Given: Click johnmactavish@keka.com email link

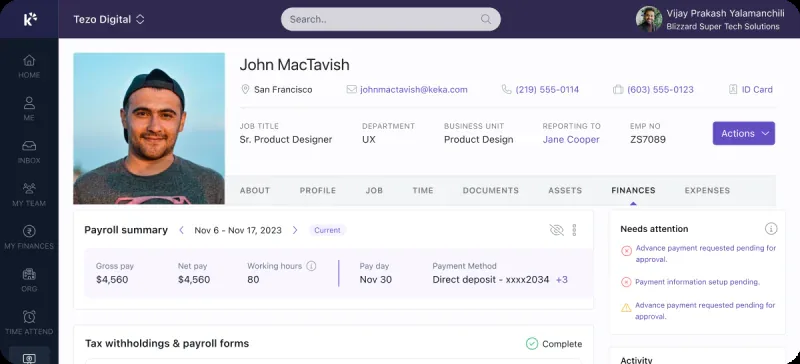Looking at the screenshot, I should 414,89.
